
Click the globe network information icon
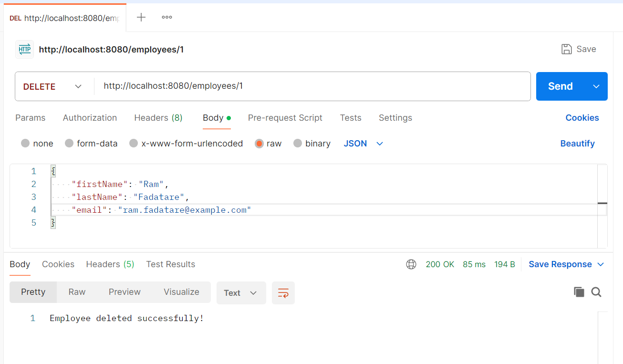coord(411,264)
